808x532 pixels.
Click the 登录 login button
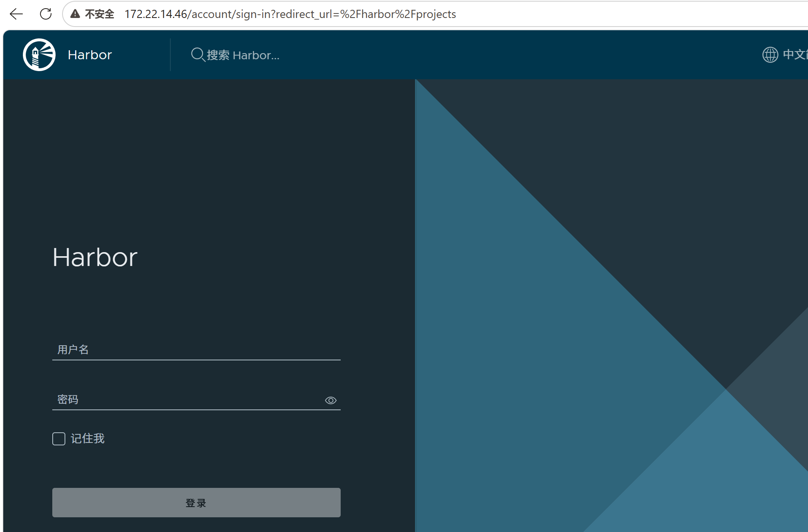(x=196, y=503)
